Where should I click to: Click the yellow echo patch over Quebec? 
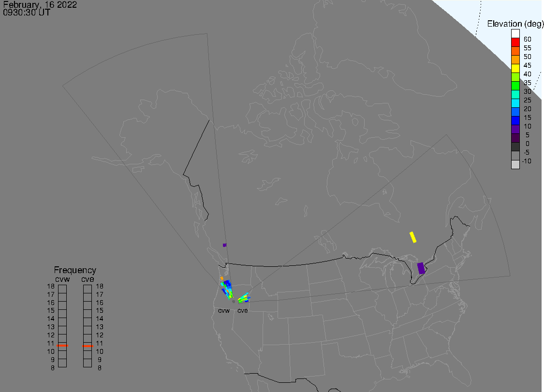click(x=413, y=237)
